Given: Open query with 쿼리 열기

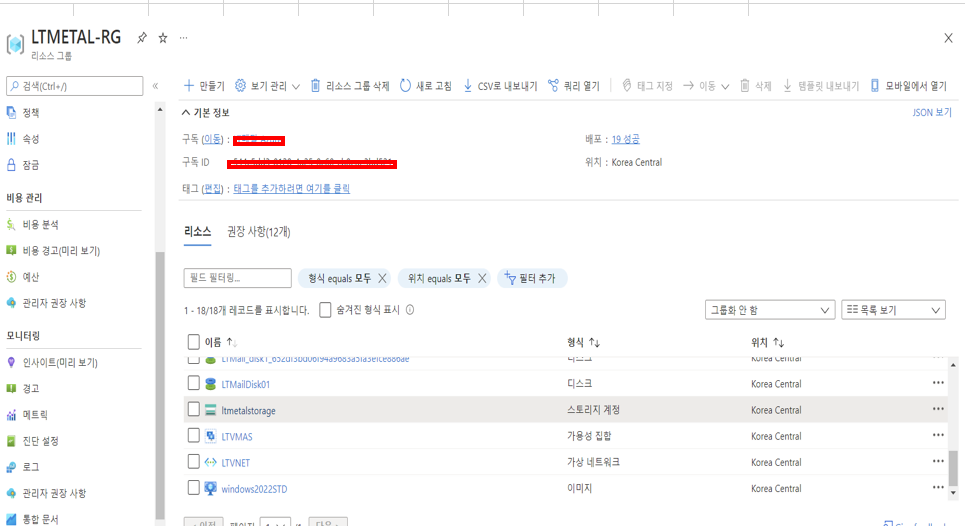Looking at the screenshot, I should (x=574, y=86).
